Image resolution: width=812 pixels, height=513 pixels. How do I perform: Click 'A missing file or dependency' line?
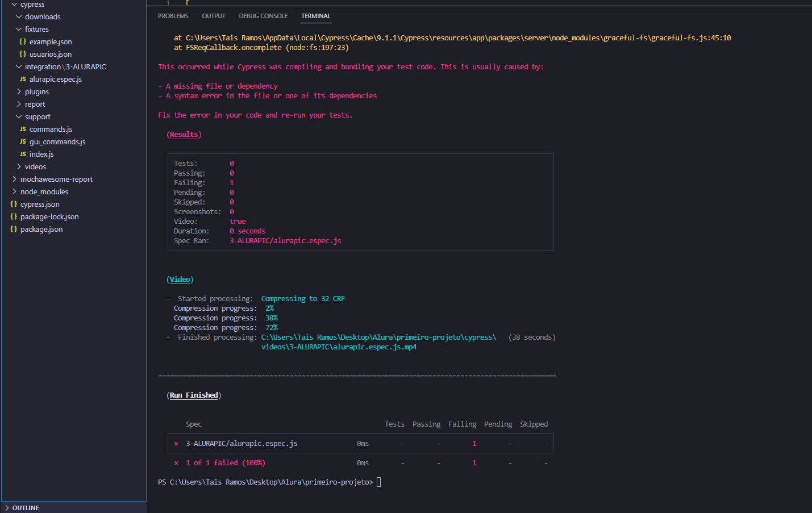[218, 86]
